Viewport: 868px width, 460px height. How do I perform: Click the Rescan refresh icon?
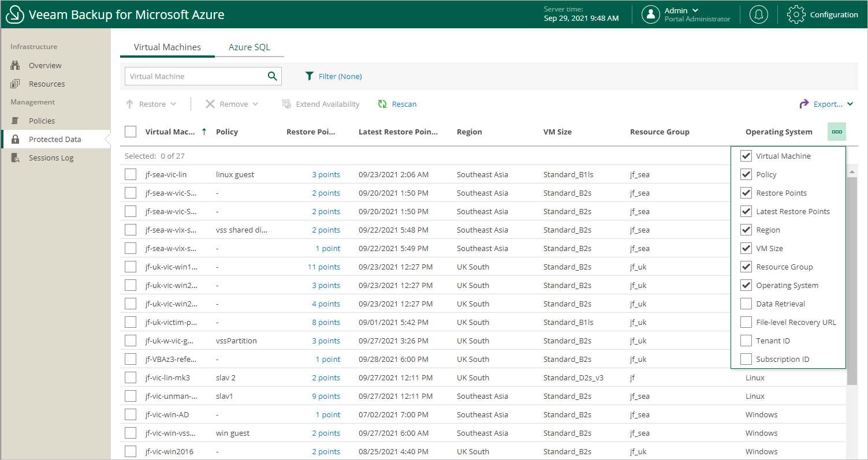coord(382,104)
